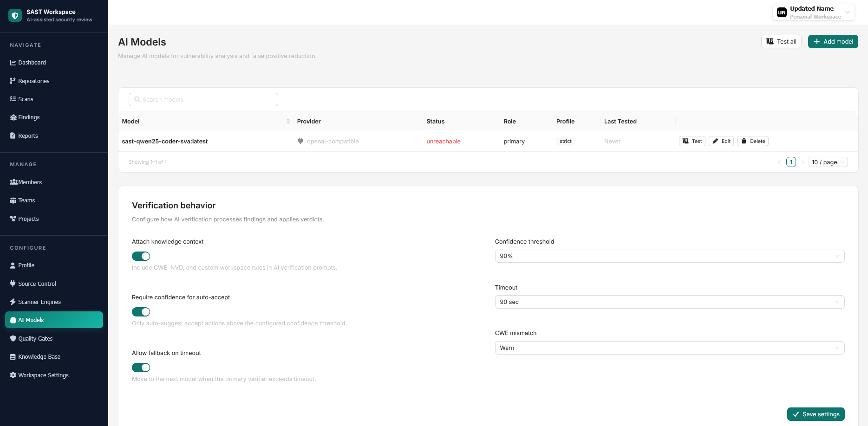
Task: Toggle Require confidence for auto-accept switch
Action: click(x=141, y=312)
